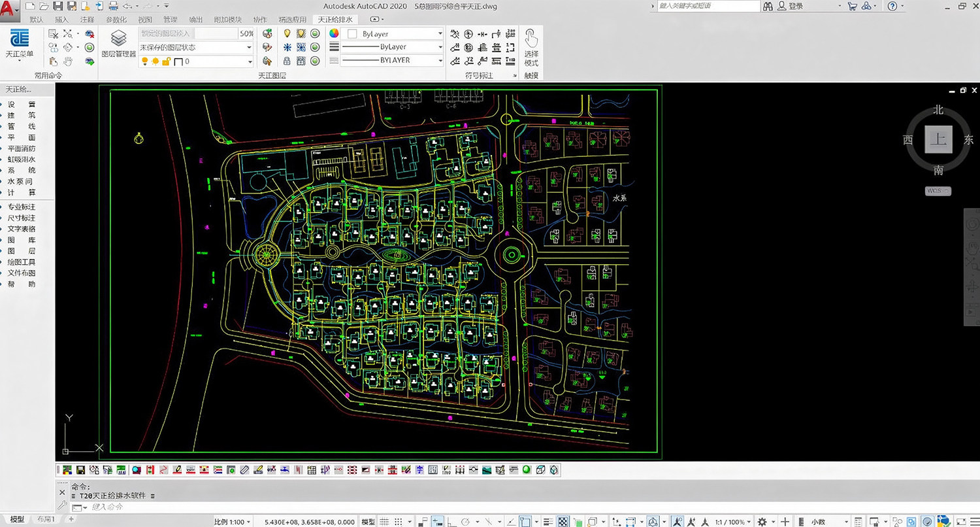Switch to the 布局1 layout tab
This screenshot has height=527, width=980.
tap(46, 519)
